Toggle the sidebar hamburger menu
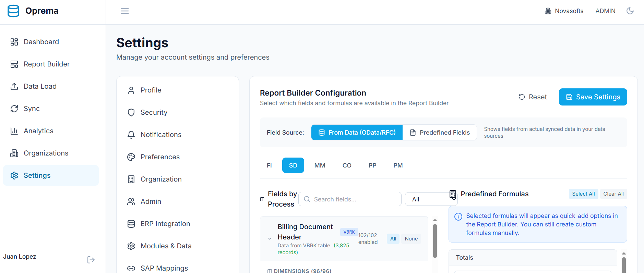Image resolution: width=644 pixels, height=273 pixels. point(125,11)
